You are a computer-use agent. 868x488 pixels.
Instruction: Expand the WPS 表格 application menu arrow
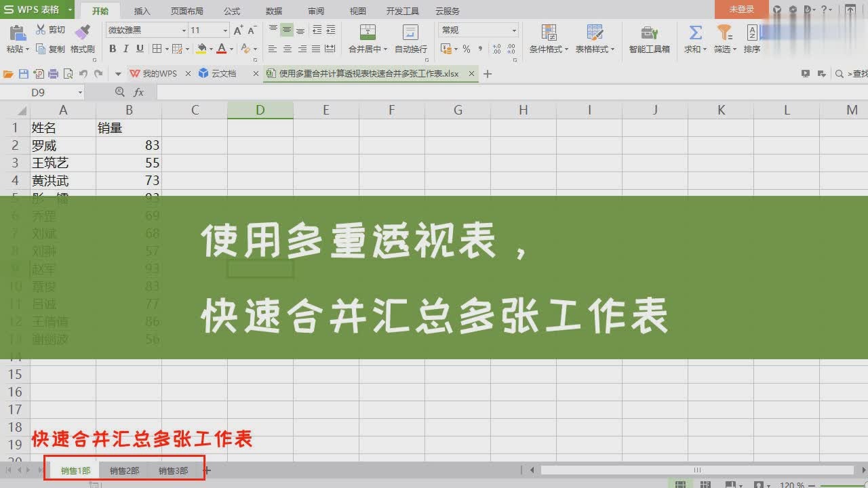point(70,9)
